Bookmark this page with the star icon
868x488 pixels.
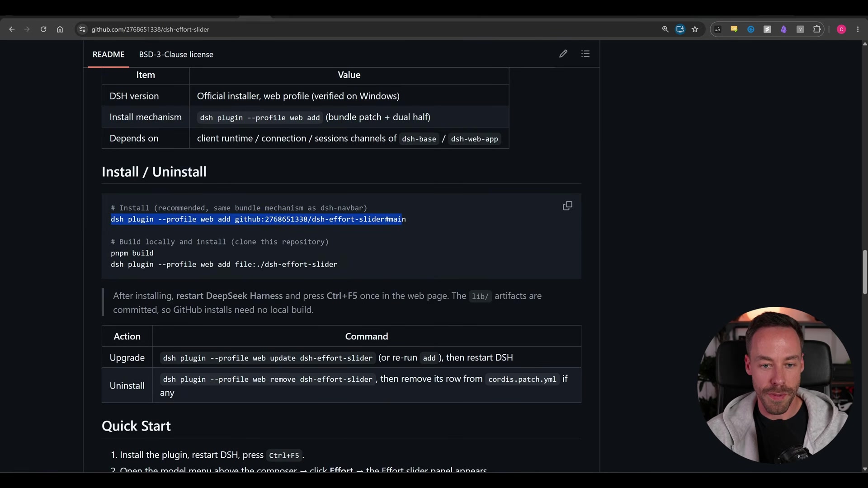point(695,29)
